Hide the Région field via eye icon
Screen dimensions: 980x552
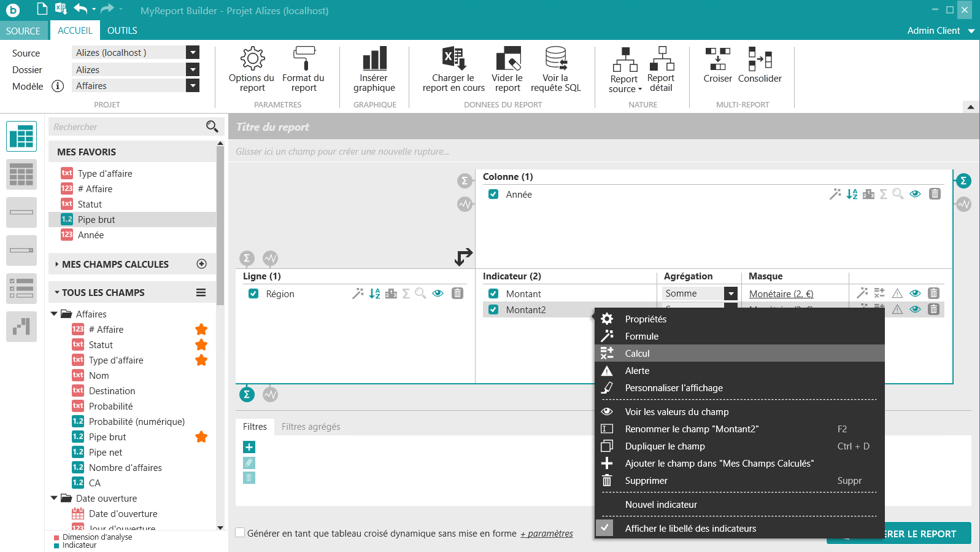(x=438, y=293)
